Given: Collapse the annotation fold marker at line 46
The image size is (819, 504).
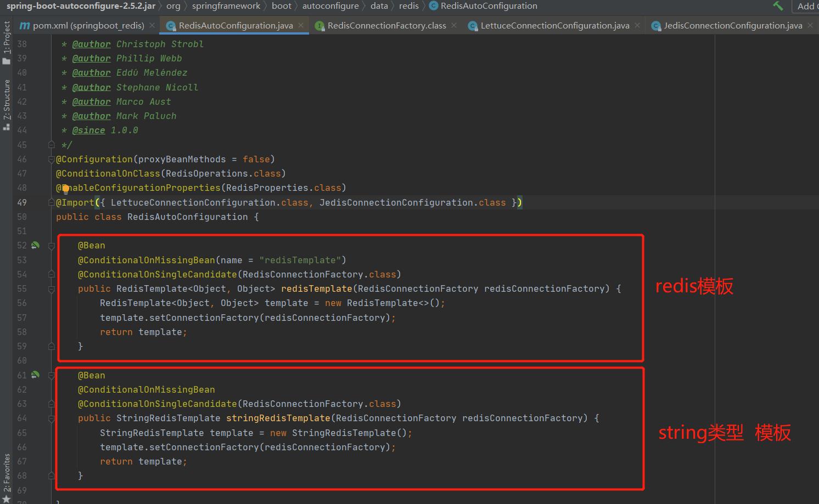Looking at the screenshot, I should [x=51, y=159].
